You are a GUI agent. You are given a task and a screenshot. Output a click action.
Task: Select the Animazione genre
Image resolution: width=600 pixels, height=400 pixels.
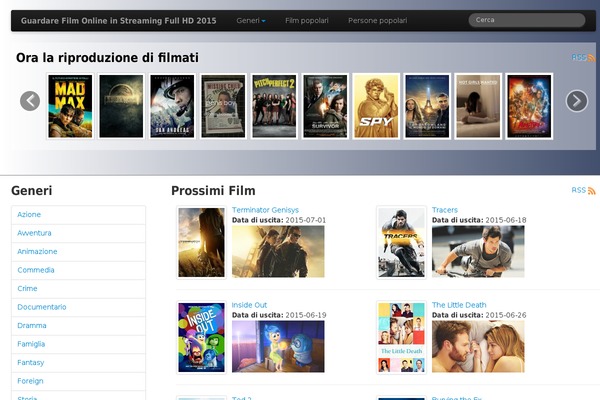(x=78, y=251)
